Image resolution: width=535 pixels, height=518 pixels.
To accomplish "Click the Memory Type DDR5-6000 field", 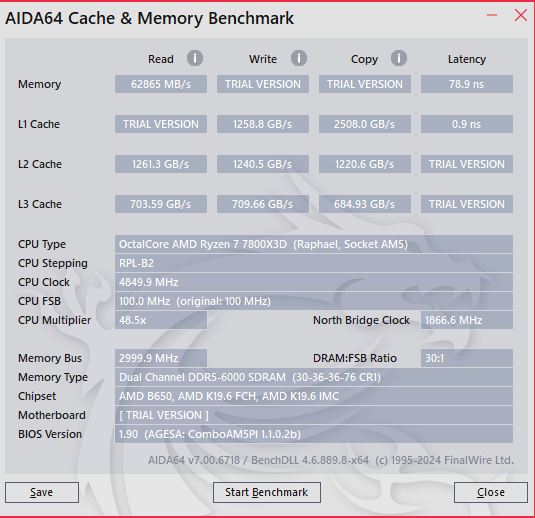I will pos(314,377).
